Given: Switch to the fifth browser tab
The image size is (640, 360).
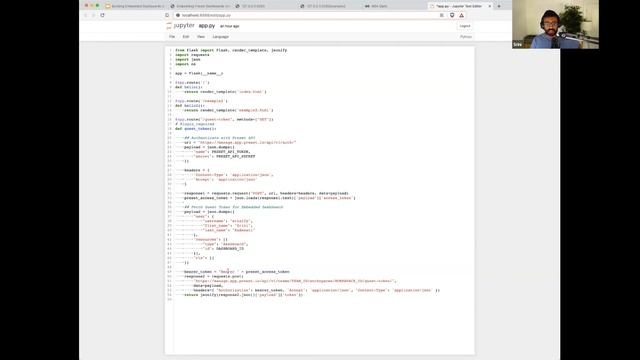Looking at the screenshot, I should click(395, 6).
